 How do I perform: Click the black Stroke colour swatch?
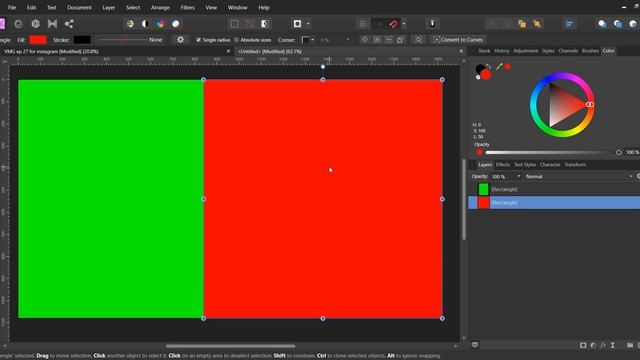pyautogui.click(x=82, y=40)
